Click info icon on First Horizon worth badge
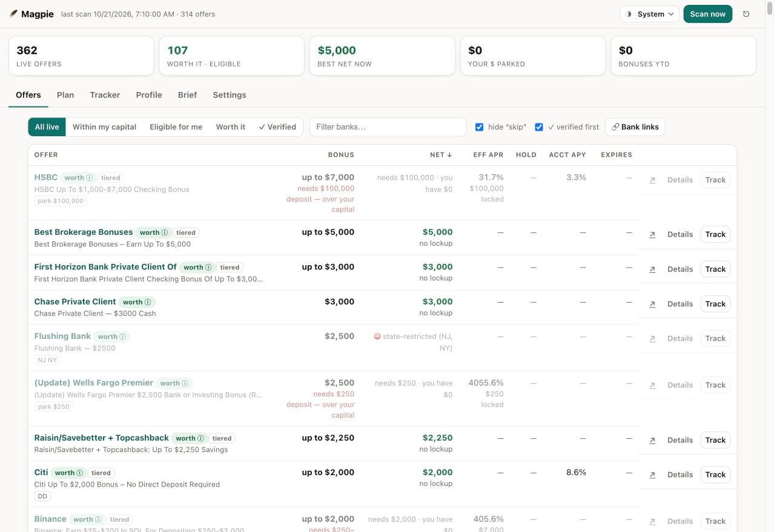The image size is (774, 532). 208,268
